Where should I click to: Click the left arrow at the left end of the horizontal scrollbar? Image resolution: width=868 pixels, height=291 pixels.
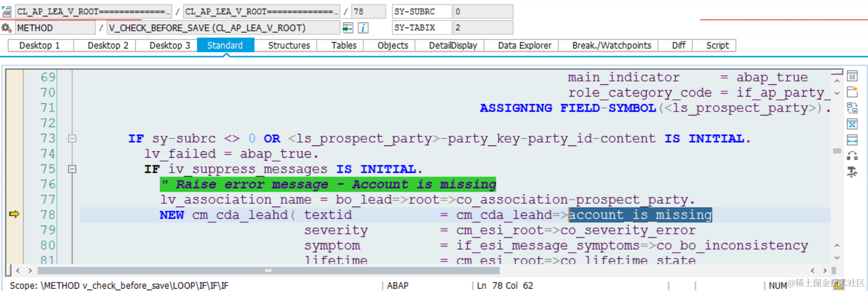pos(18,271)
